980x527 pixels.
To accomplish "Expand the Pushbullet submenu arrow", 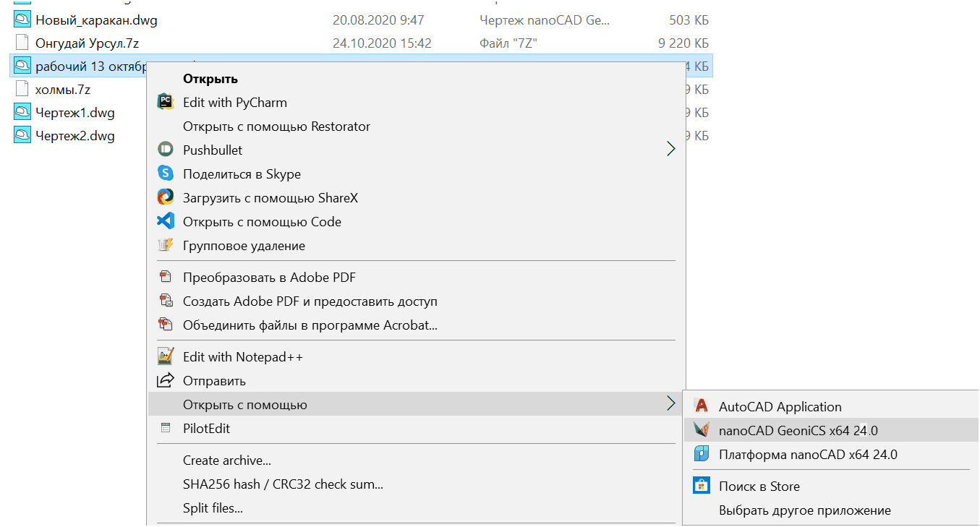I will 670,150.
